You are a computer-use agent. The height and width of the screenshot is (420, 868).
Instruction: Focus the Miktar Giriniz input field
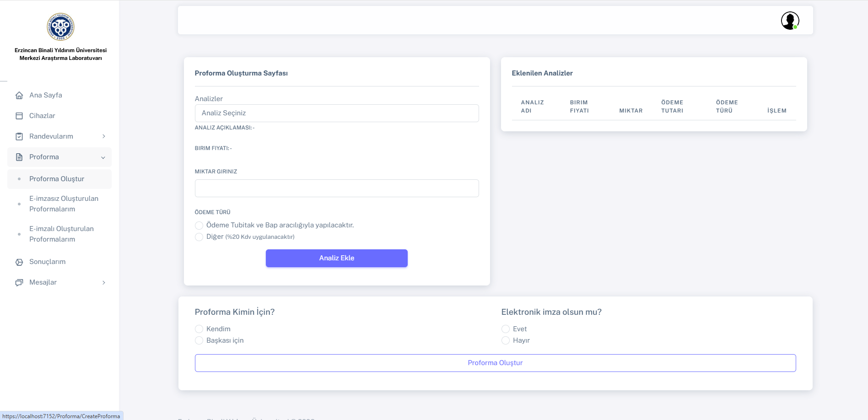coord(336,188)
